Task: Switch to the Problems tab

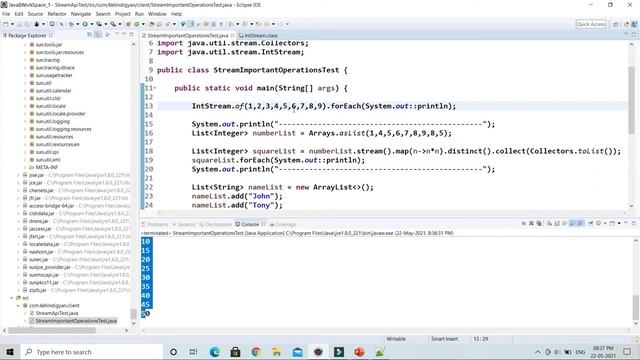Action: (x=155, y=224)
